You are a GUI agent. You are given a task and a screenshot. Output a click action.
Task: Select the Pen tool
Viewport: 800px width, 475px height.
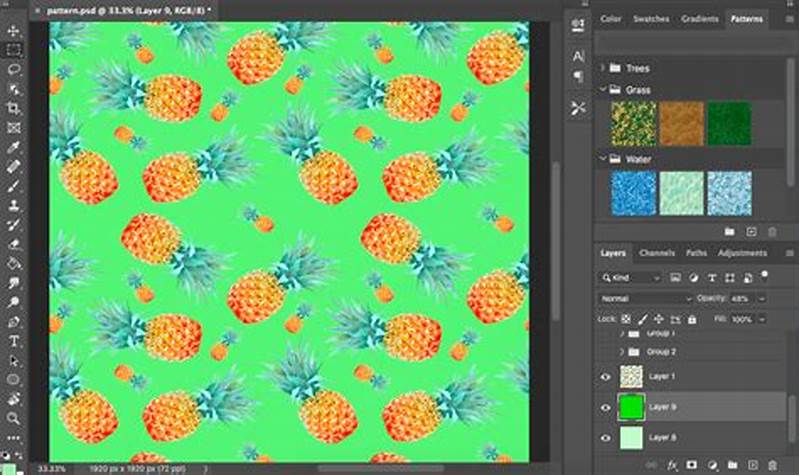(x=14, y=321)
